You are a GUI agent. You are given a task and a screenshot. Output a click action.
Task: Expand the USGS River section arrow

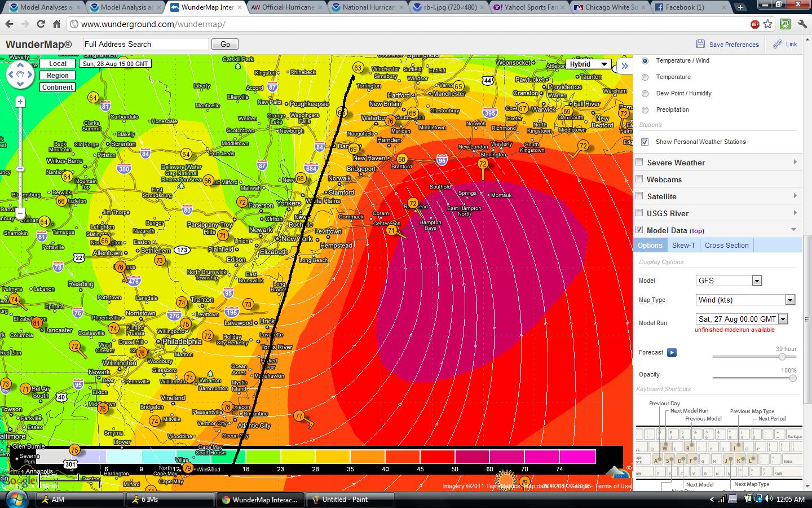[x=795, y=213]
